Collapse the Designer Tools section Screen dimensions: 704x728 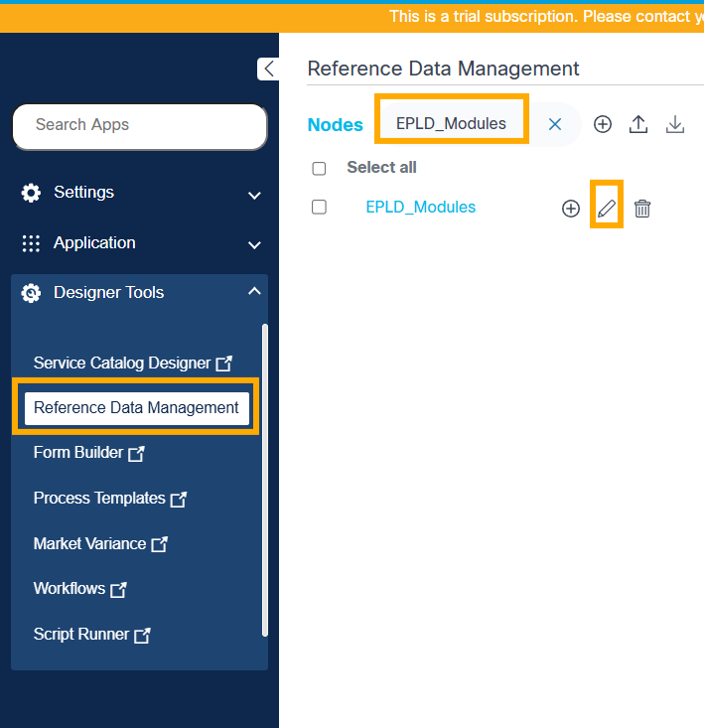tap(254, 292)
